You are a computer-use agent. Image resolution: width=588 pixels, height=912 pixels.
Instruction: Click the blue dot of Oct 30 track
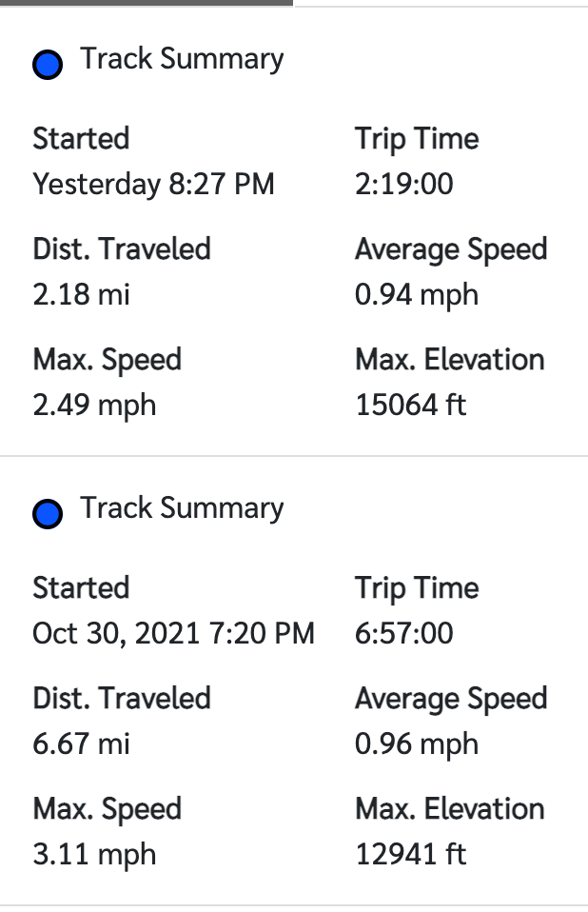[x=47, y=514]
